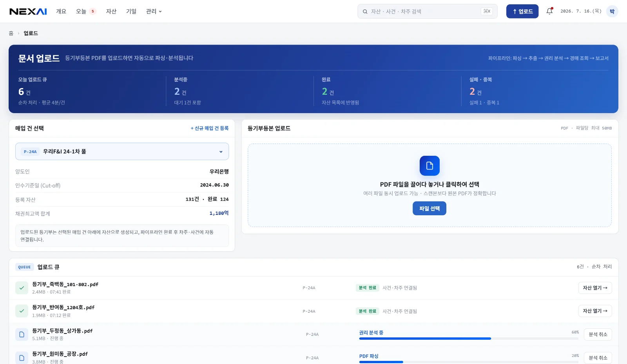The image size is (627, 364).
Task: Go to 자산 tab
Action: [x=111, y=11]
